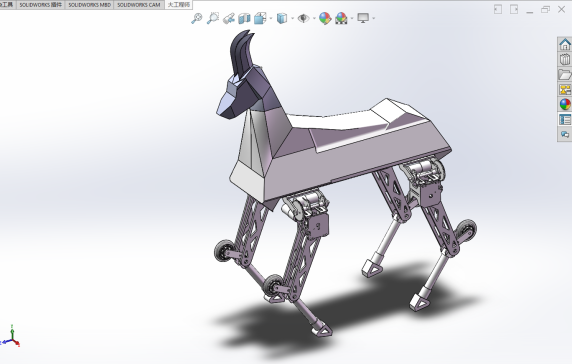Open the Custom Properties task pane icon
This screenshot has width=572, height=364.
coord(565,119)
